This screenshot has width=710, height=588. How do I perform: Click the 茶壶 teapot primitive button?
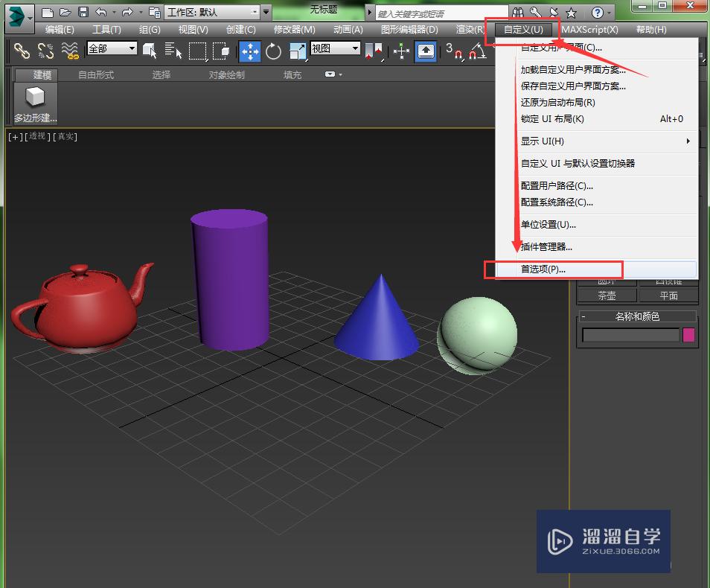click(x=607, y=295)
